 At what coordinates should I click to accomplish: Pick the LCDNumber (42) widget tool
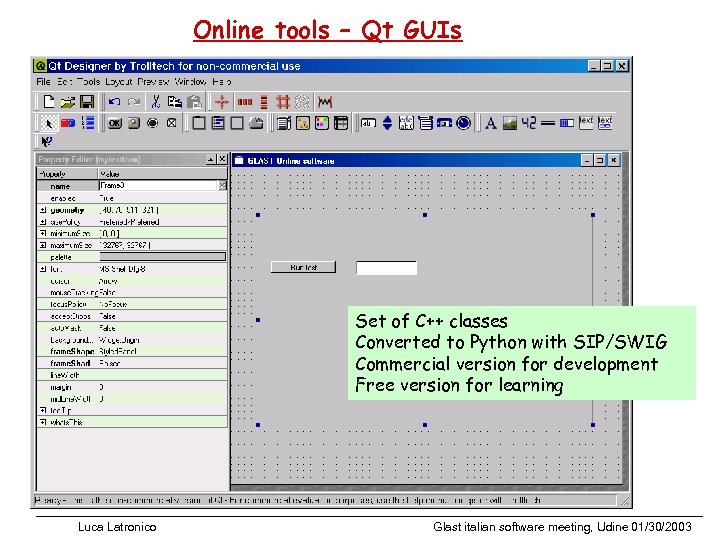click(x=529, y=123)
